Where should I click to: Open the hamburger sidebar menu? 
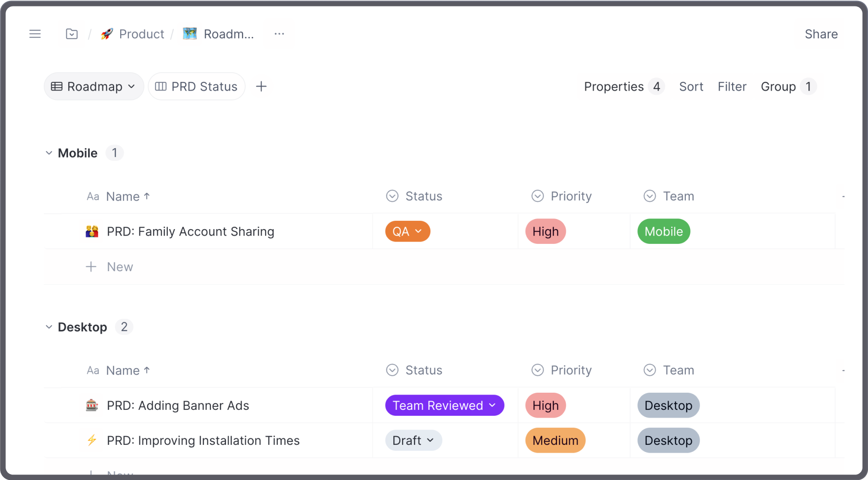pyautogui.click(x=35, y=34)
